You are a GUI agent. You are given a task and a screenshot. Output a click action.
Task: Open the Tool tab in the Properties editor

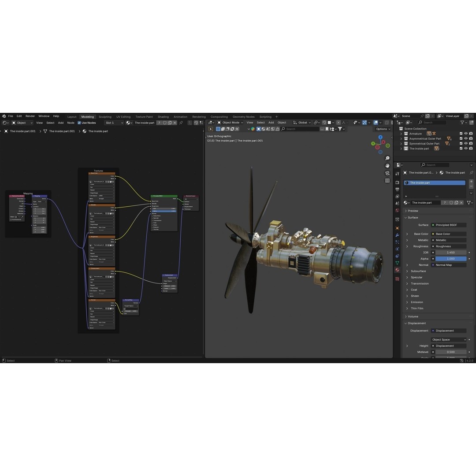pyautogui.click(x=398, y=174)
